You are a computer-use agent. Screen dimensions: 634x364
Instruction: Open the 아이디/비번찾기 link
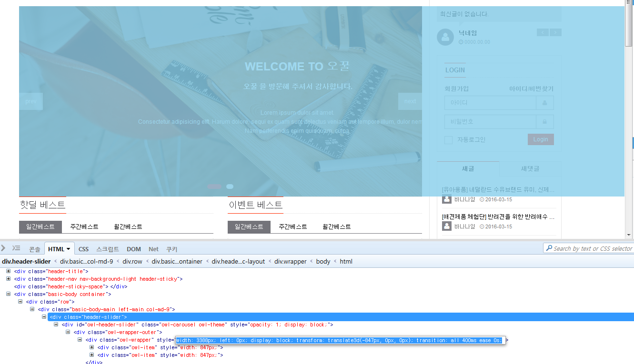(x=532, y=89)
